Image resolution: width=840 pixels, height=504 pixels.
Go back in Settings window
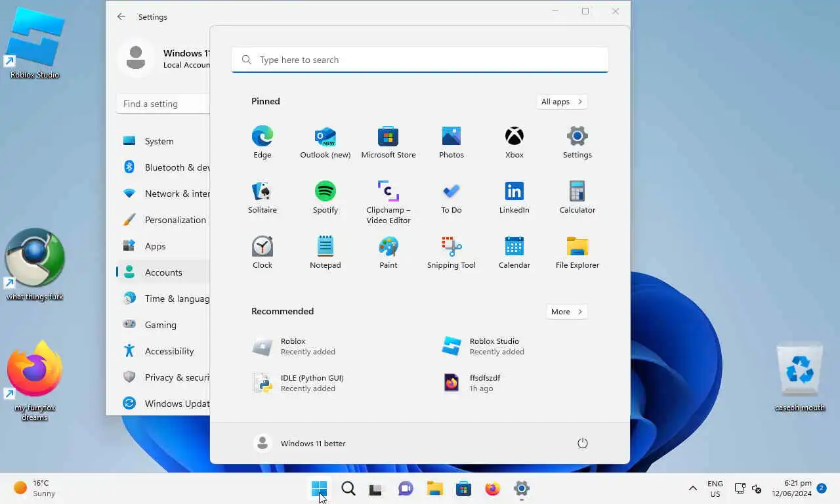coord(121,17)
